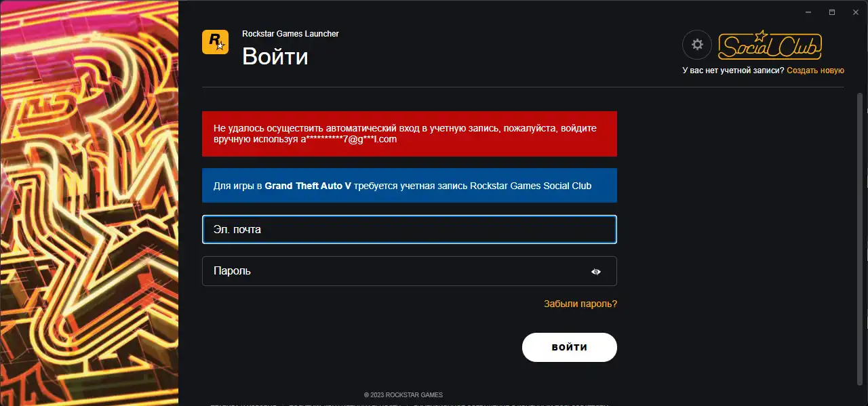Focus the Пароль password field
868x406 pixels.
(x=410, y=271)
